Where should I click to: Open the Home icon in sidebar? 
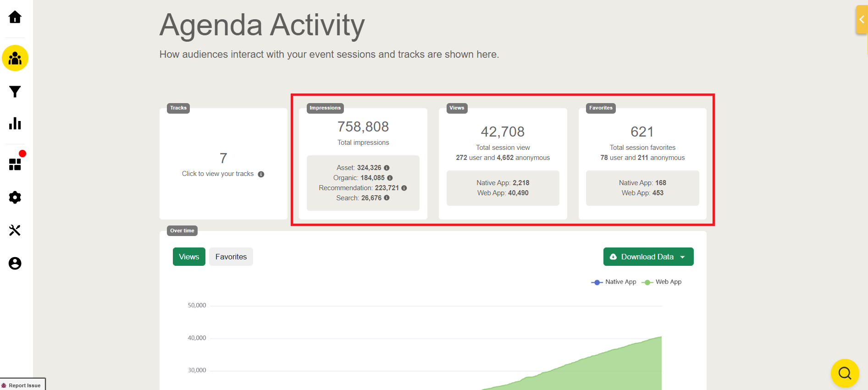tap(15, 17)
